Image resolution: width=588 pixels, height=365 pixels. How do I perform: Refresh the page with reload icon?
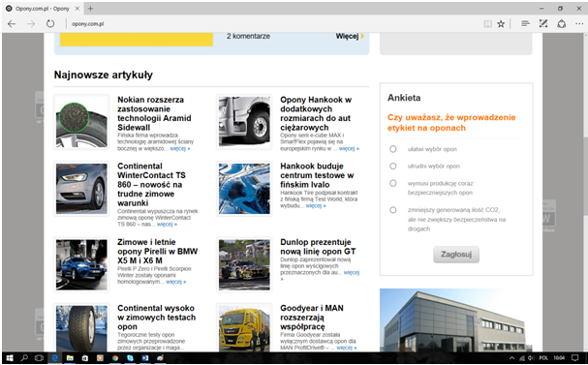pos(50,24)
